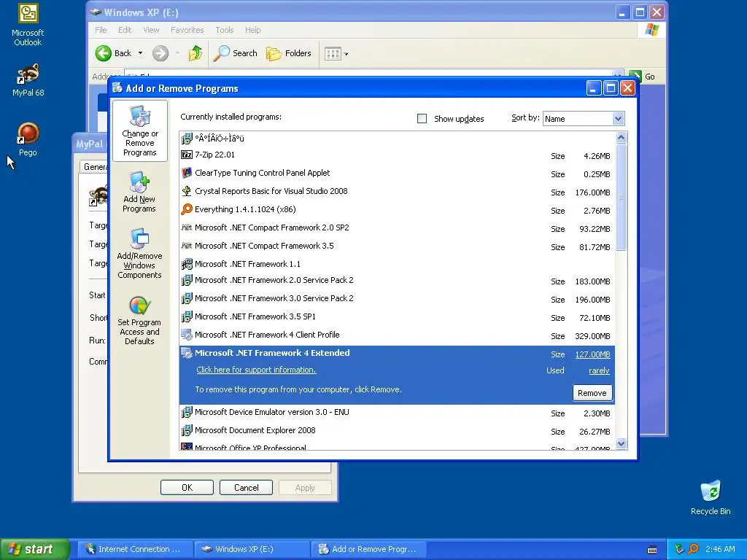Click the Everything tray icon

[x=693, y=549]
